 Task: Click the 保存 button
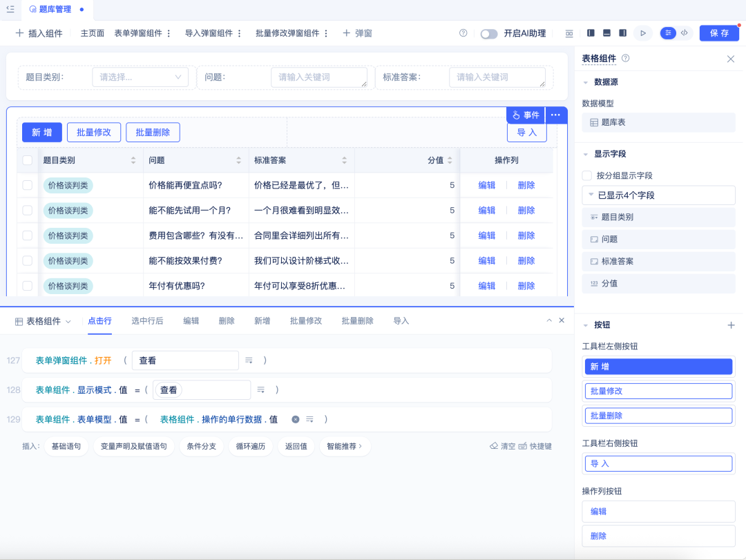719,33
